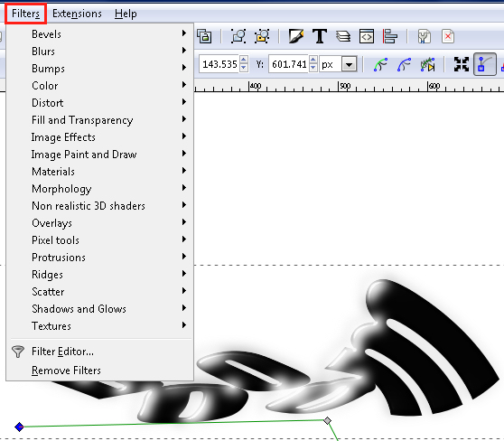The image size is (504, 441).
Task: Open the Layers dialog icon
Action: [343, 36]
